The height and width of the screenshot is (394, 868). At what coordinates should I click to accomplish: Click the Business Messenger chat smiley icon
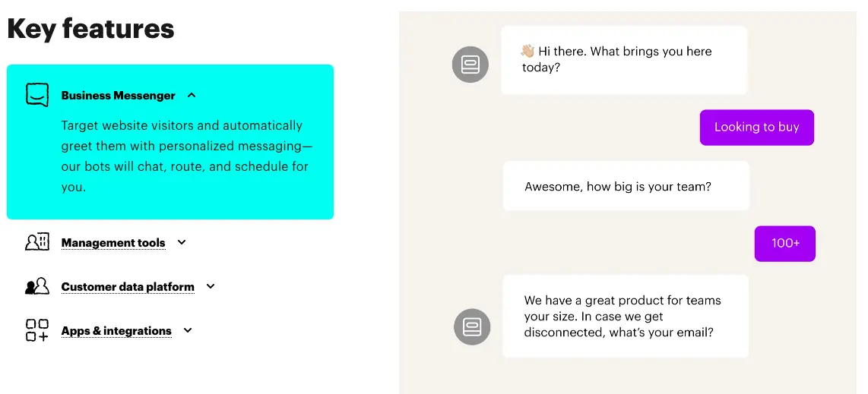(37, 94)
